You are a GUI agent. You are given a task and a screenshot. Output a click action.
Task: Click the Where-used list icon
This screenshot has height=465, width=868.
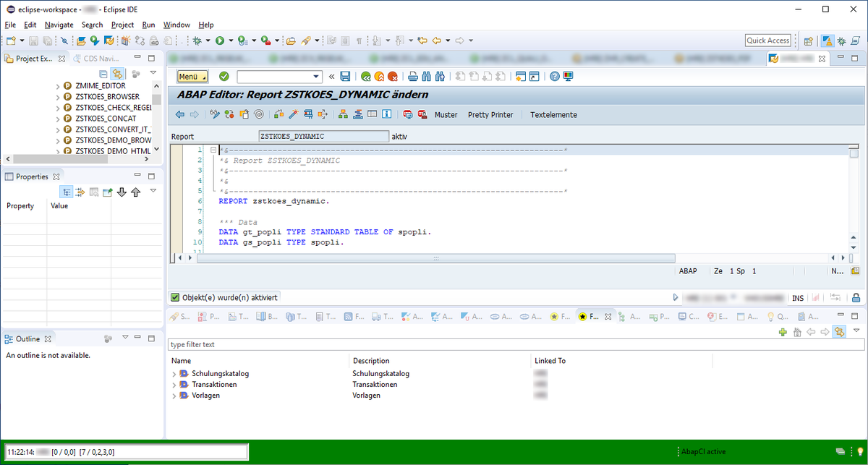click(x=323, y=114)
